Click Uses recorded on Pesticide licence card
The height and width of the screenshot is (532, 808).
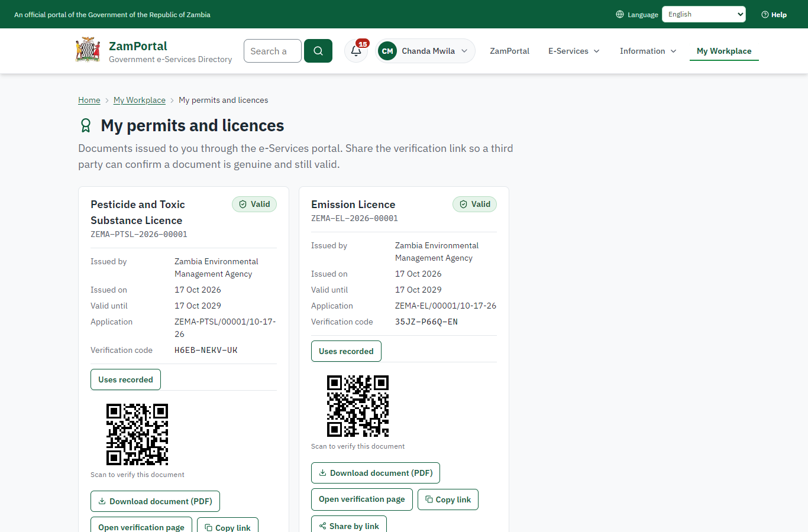coord(125,379)
